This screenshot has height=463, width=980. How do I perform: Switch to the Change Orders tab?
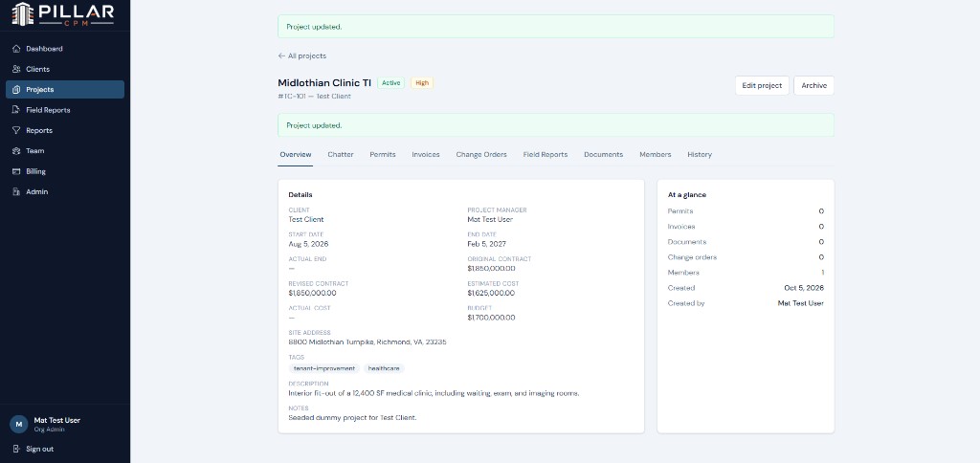click(x=481, y=154)
